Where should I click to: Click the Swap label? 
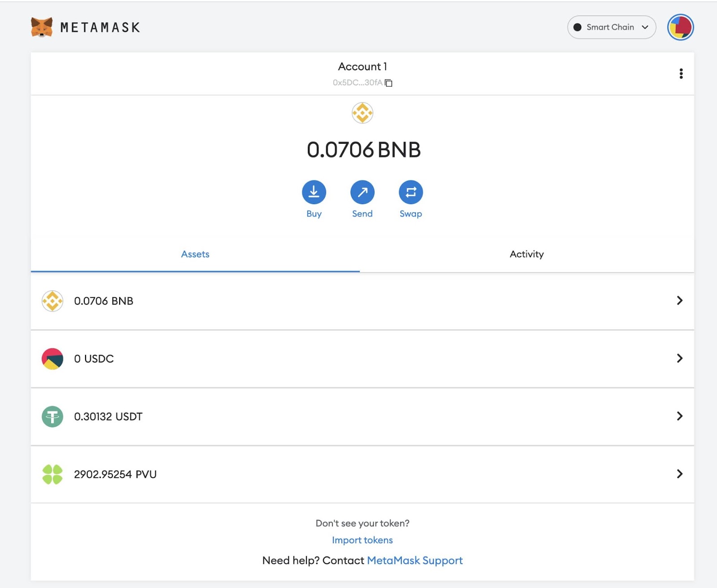tap(410, 214)
